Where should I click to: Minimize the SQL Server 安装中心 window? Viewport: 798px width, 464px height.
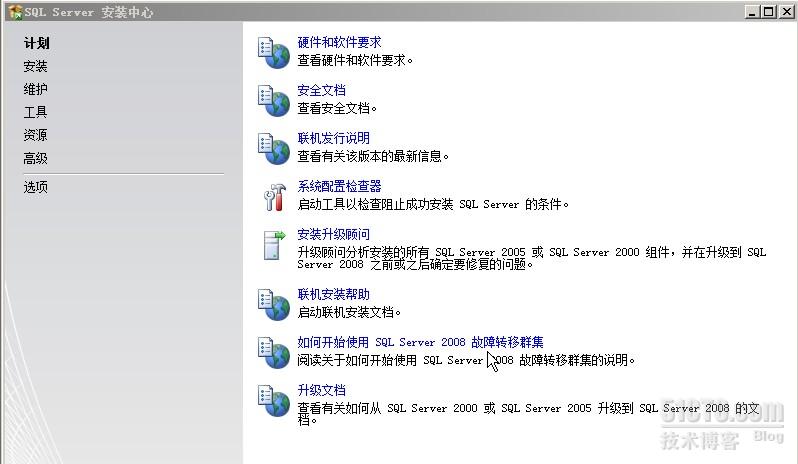[x=752, y=11]
